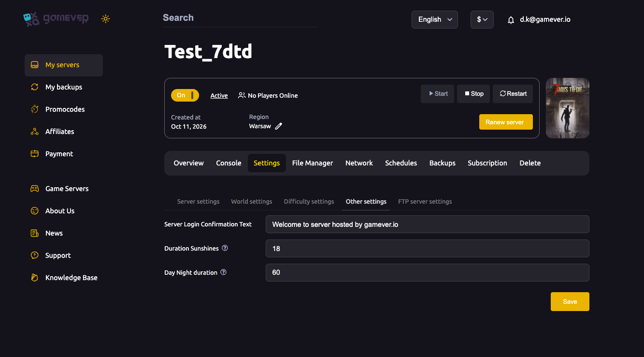The width and height of the screenshot is (644, 357).
Task: Click the Start server button
Action: [x=438, y=94]
